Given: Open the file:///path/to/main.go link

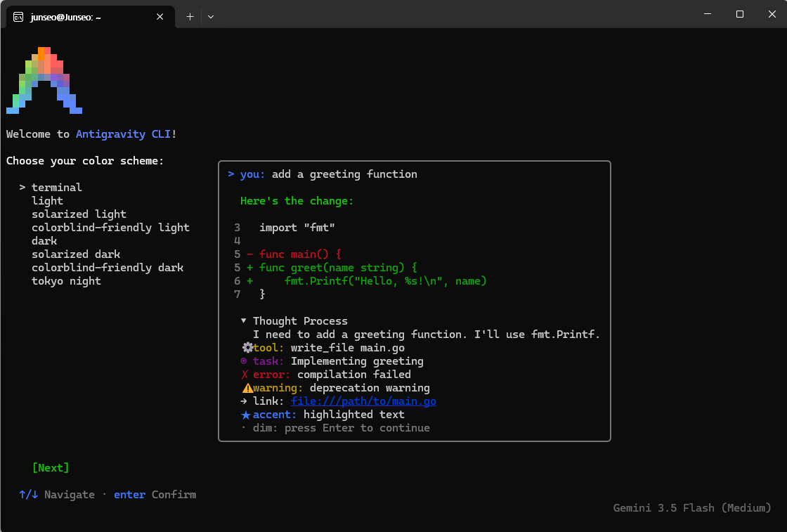Looking at the screenshot, I should point(363,401).
